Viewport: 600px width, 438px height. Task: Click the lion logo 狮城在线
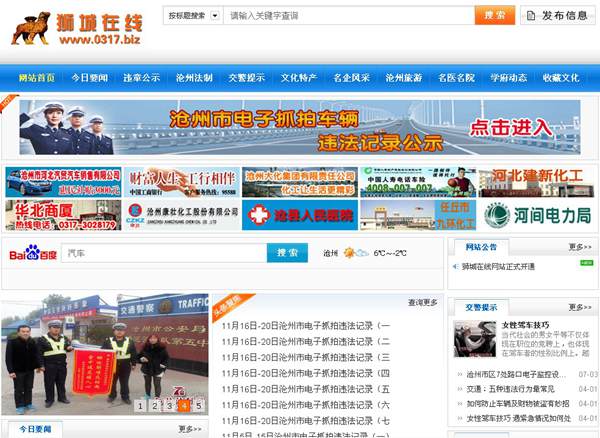(77, 29)
